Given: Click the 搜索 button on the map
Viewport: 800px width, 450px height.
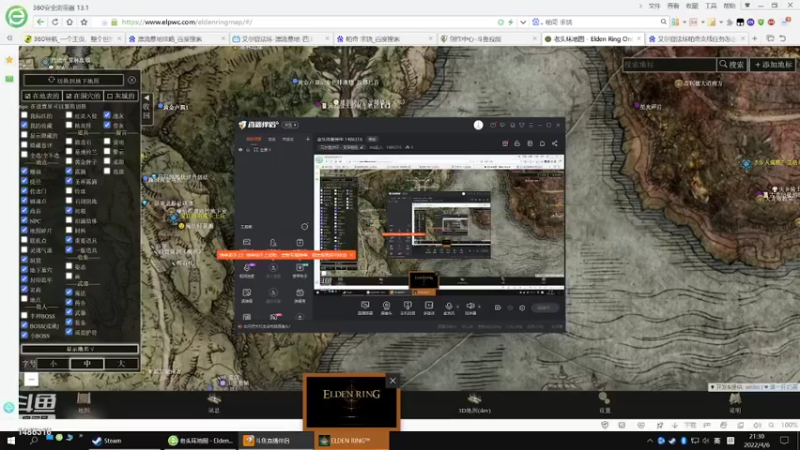Looking at the screenshot, I should [x=732, y=65].
